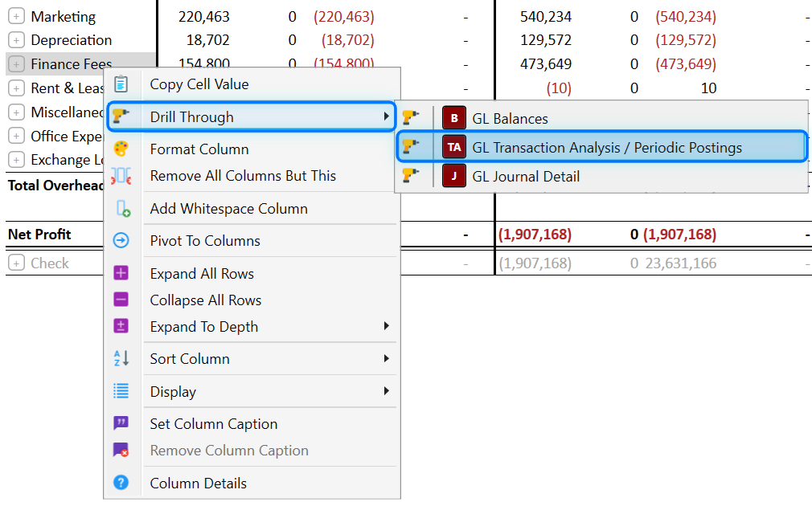Expand the Check row
Viewport: 812px width, 506px height.
pos(16,263)
